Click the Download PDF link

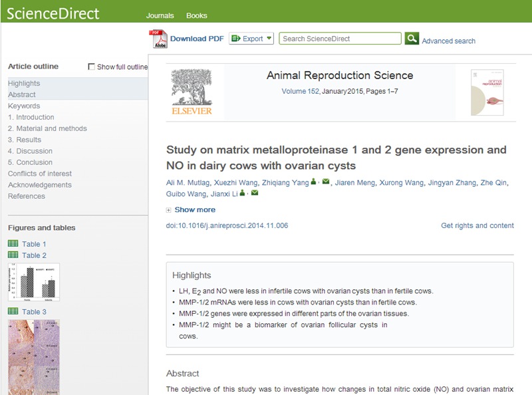[x=197, y=39]
